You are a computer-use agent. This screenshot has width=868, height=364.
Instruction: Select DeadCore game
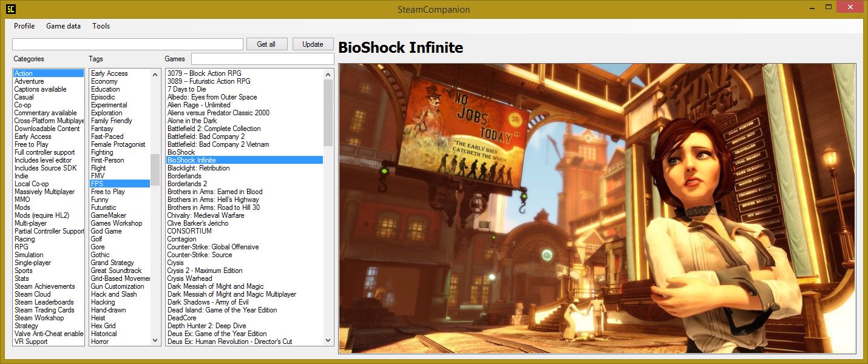tap(245, 318)
